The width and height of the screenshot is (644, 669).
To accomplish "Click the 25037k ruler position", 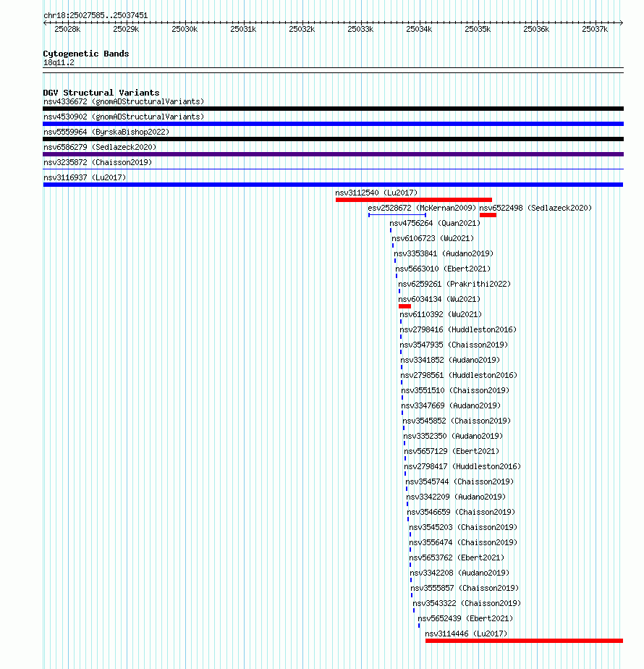I will pyautogui.click(x=595, y=30).
